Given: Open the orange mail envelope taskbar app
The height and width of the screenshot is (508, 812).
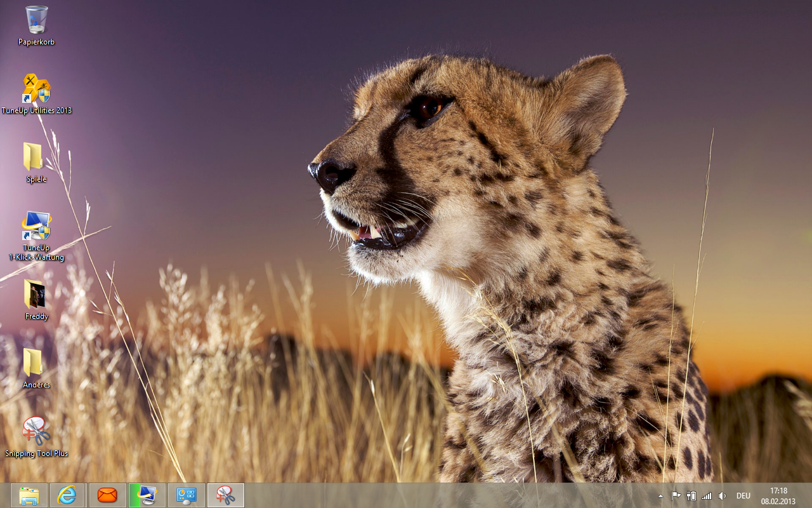Looking at the screenshot, I should pos(107,495).
